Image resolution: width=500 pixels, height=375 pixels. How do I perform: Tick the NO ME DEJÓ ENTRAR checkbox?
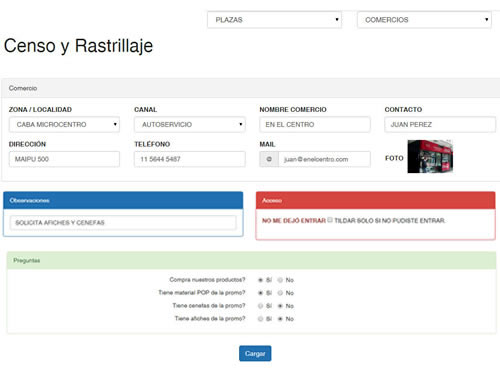point(330,220)
